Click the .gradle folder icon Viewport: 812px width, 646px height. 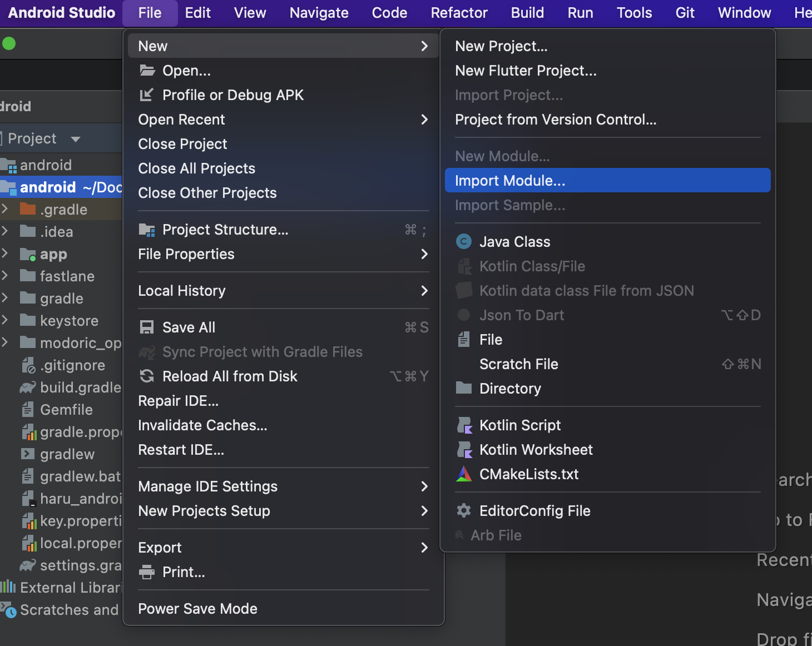[28, 209]
